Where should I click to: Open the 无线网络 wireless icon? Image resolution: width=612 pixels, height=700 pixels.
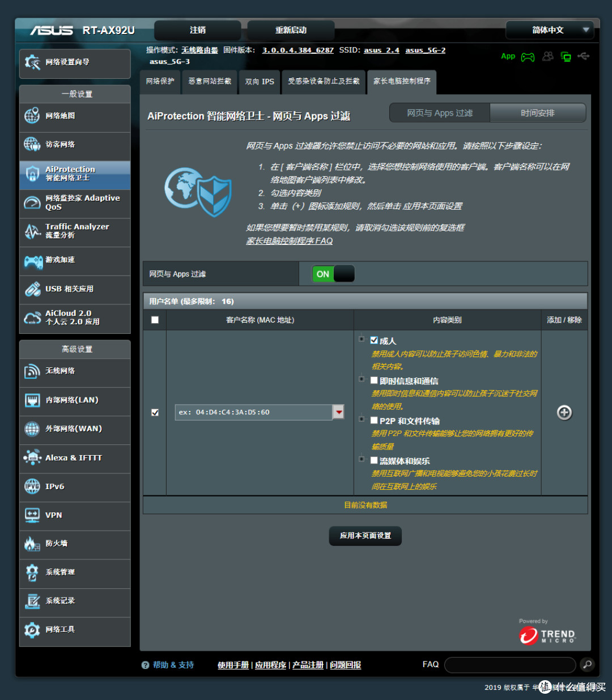[x=32, y=371]
